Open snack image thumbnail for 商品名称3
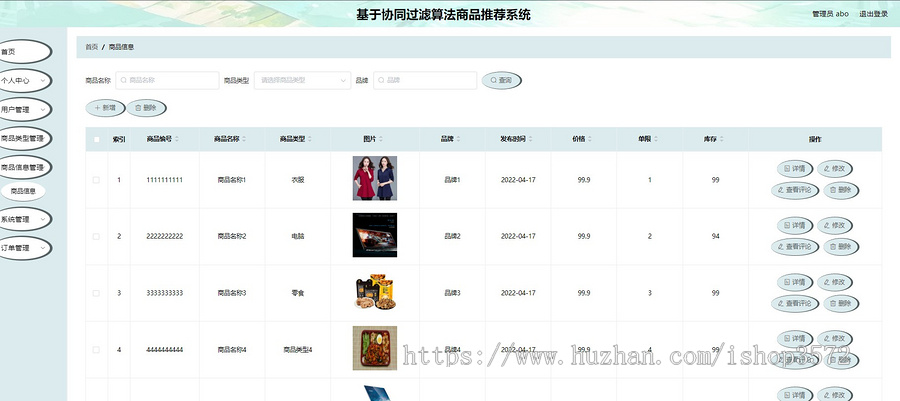This screenshot has height=401, width=900. [x=375, y=292]
